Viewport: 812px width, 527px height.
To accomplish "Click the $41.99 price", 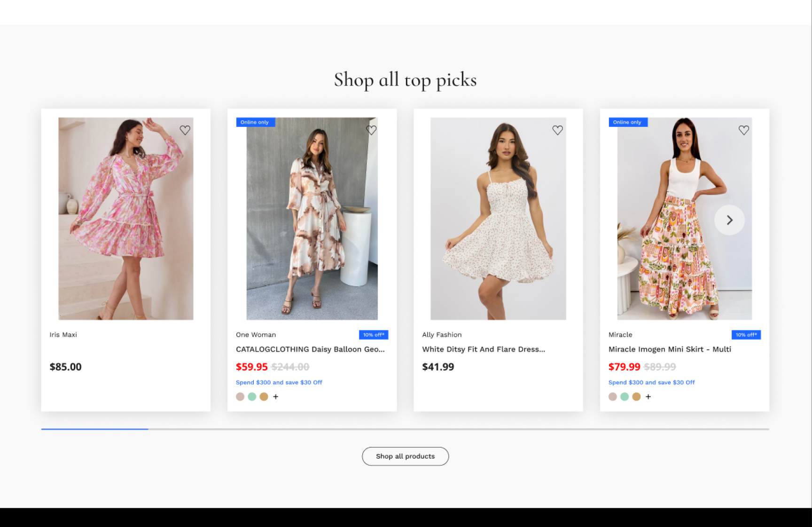I will (x=438, y=367).
